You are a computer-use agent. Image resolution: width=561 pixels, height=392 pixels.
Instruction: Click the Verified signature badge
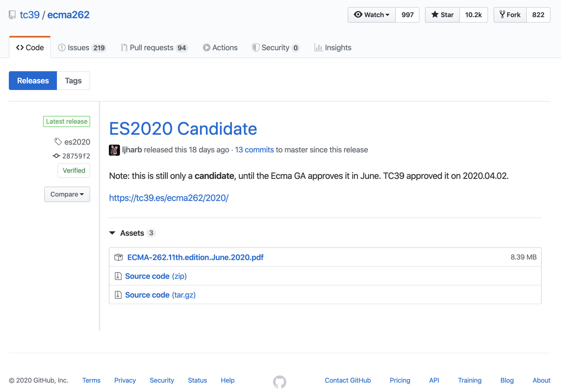(74, 170)
